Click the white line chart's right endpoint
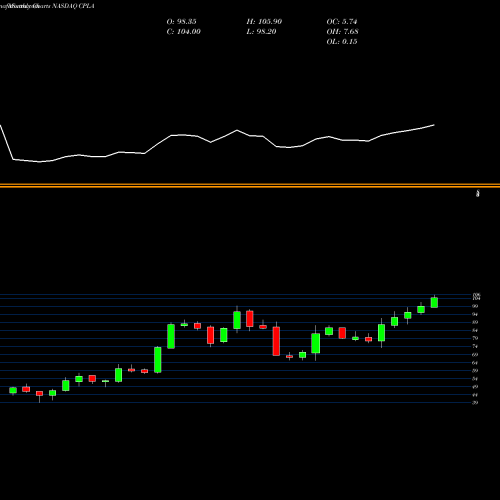This screenshot has width=500, height=500. point(434,125)
